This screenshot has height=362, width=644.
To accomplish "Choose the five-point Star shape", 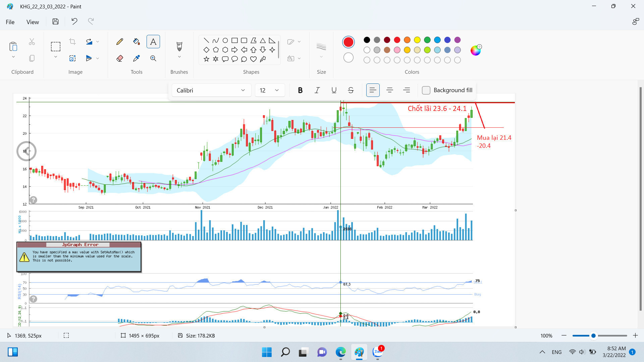I will coord(206,59).
